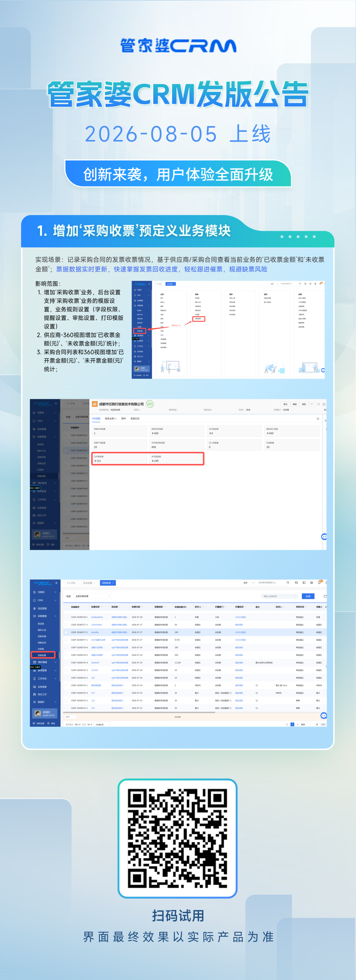Open receipt link fsadfasdfasd in list screenshot

click(97, 617)
